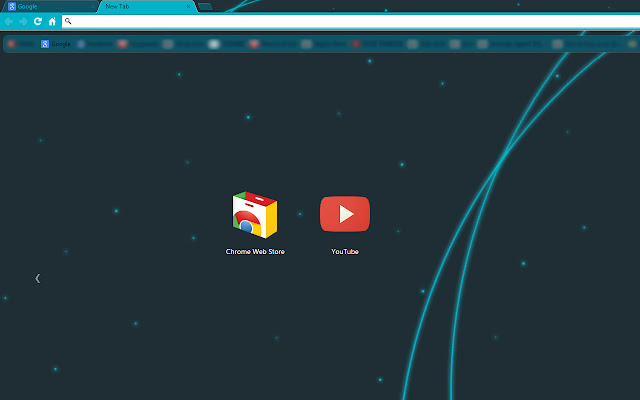
Task: Go back using the back arrow
Action: pos(9,21)
